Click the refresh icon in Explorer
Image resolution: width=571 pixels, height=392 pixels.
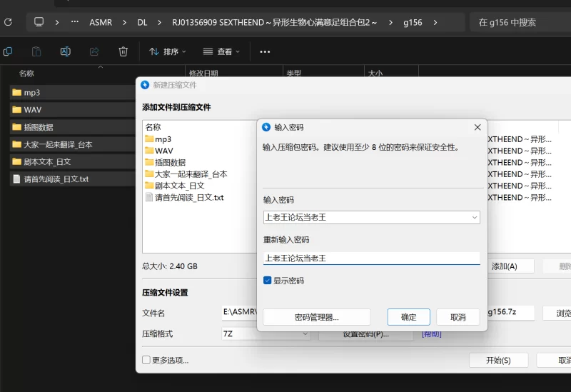click(8, 22)
